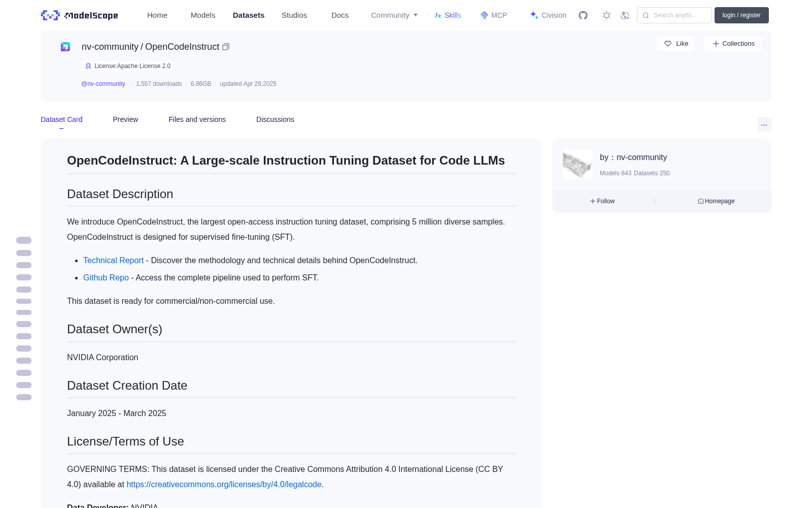Click the ModelScope logo
The height and width of the screenshot is (508, 812).
coord(79,15)
